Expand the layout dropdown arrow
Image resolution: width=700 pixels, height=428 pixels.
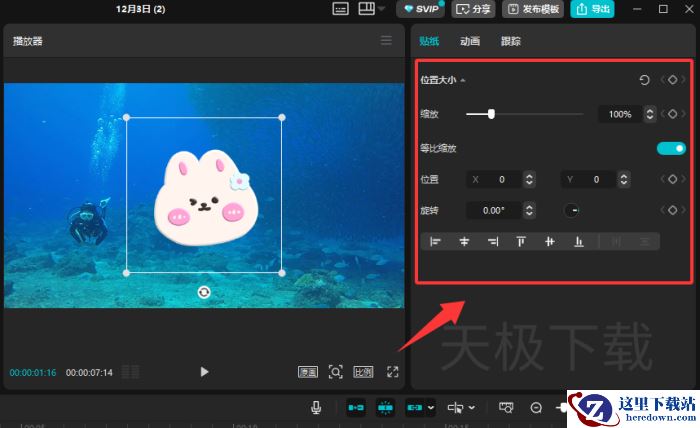[381, 8]
